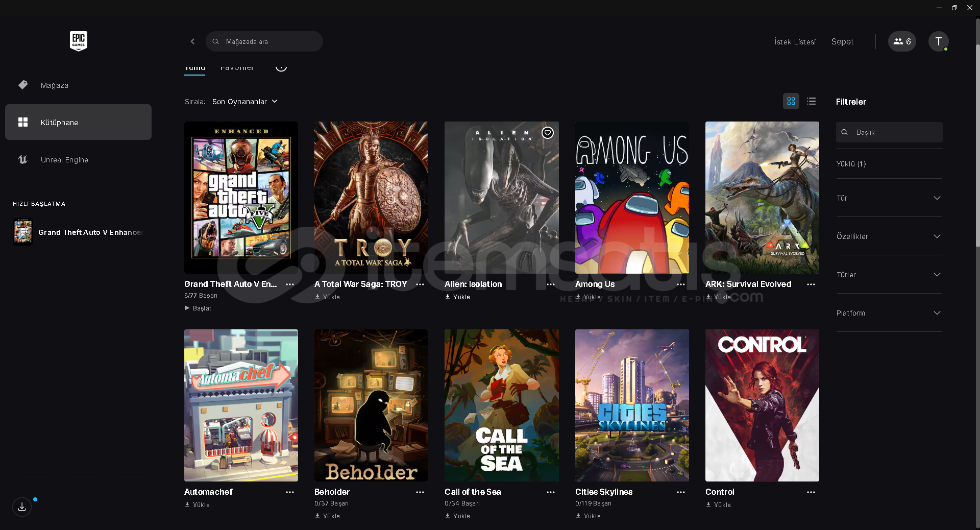The width and height of the screenshot is (980, 530).
Task: Click Yükle under Alien: Isolation
Action: coord(457,297)
